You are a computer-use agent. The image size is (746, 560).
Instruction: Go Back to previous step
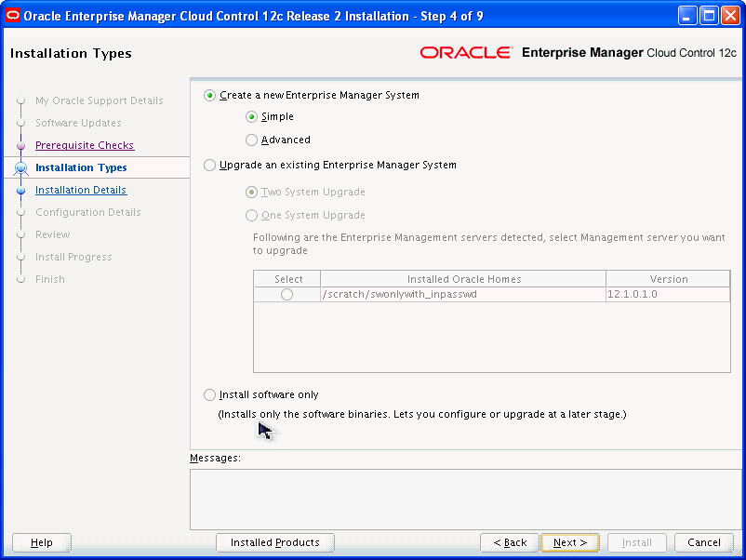click(x=510, y=542)
